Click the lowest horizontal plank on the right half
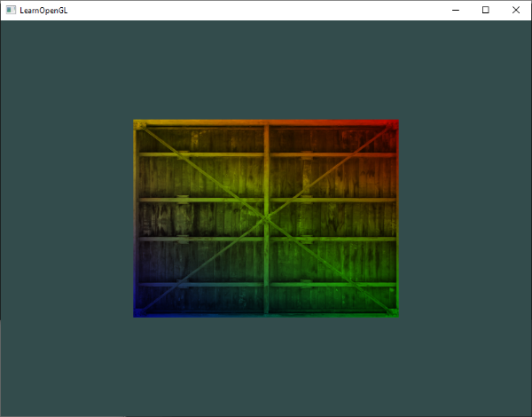Screen dimensions: 532x417 coord(332,284)
